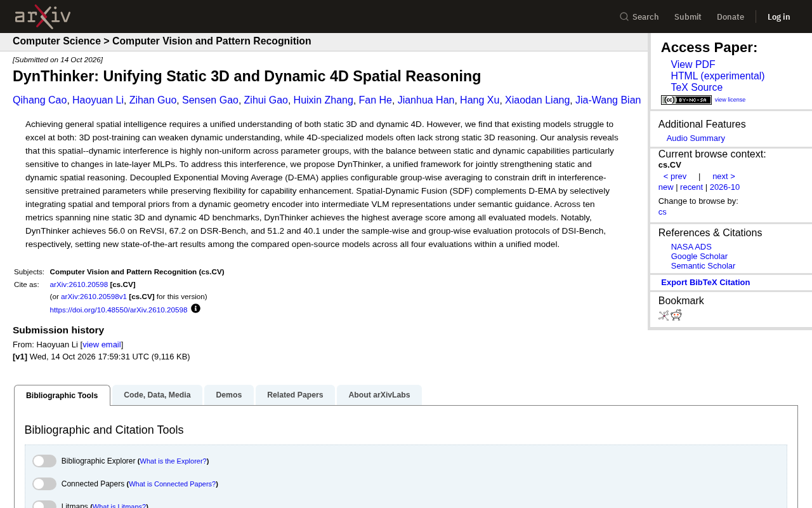
Task: Click author Jia-Wang Bian
Action: [608, 100]
